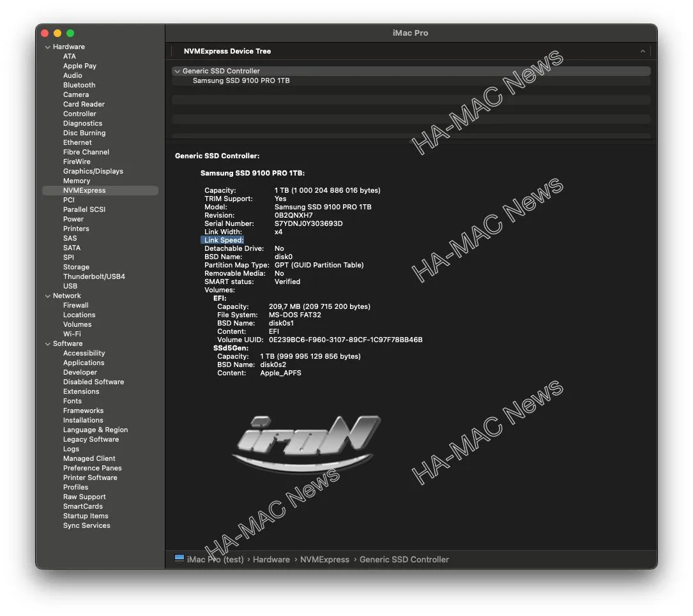This screenshot has height=616, width=693.
Task: Select Samsung SSD 9100 PRO 1TB tree entry
Action: click(241, 80)
